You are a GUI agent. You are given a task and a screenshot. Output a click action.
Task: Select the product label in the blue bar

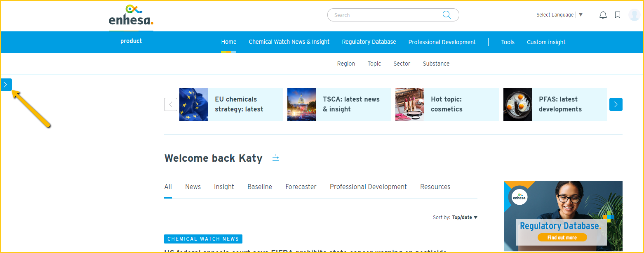tap(131, 41)
